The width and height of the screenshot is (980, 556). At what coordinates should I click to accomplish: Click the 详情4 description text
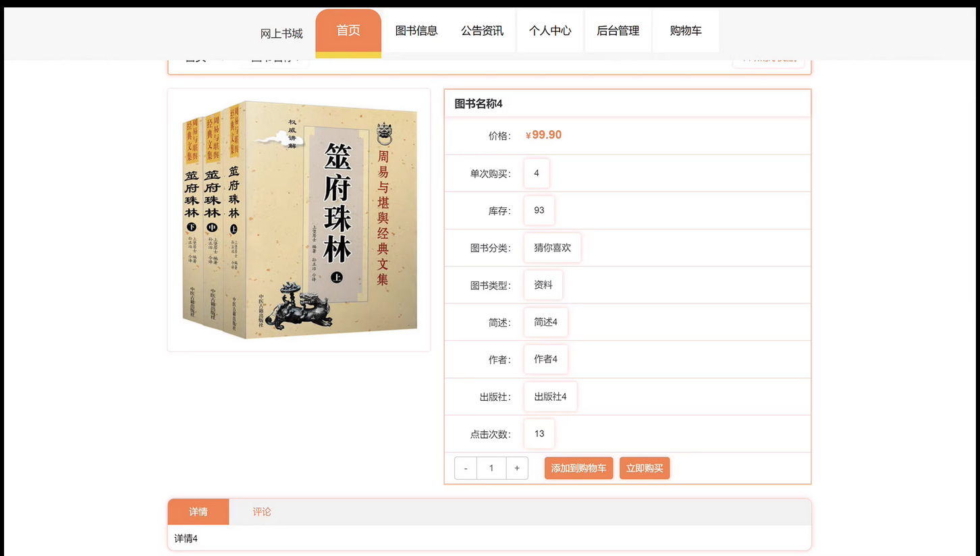186,538
